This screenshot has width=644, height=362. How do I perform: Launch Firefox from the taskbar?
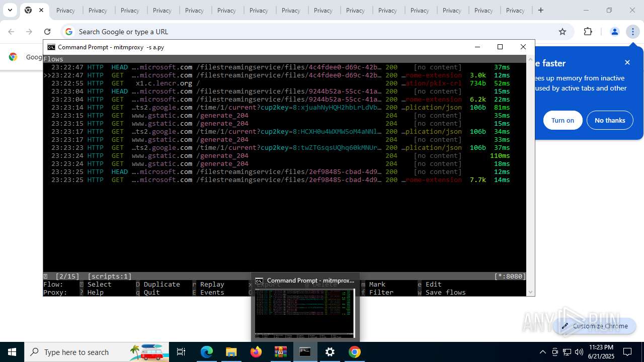(256, 352)
